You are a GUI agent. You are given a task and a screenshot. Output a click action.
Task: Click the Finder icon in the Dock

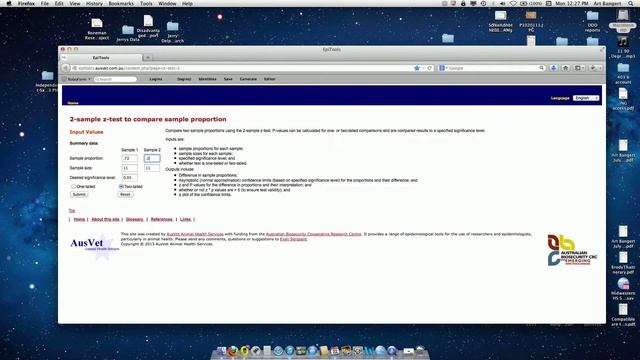(x=222, y=351)
